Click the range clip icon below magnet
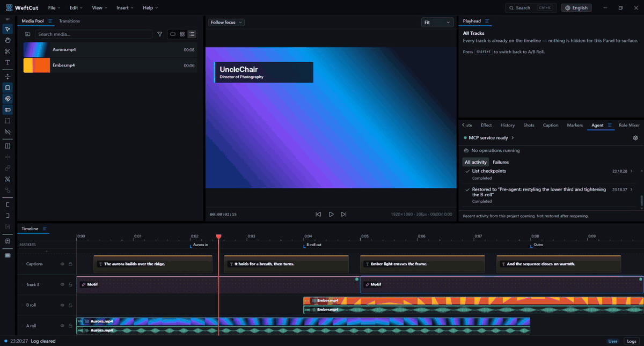 tap(8, 109)
